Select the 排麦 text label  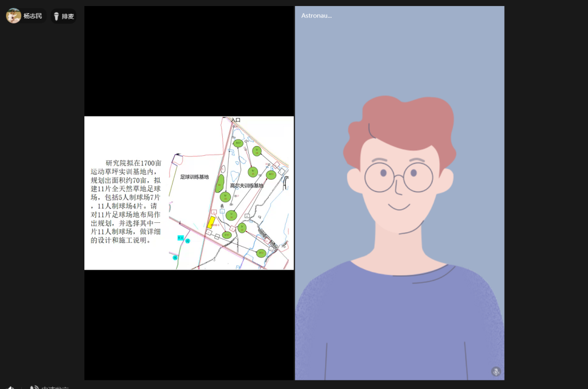click(x=68, y=16)
